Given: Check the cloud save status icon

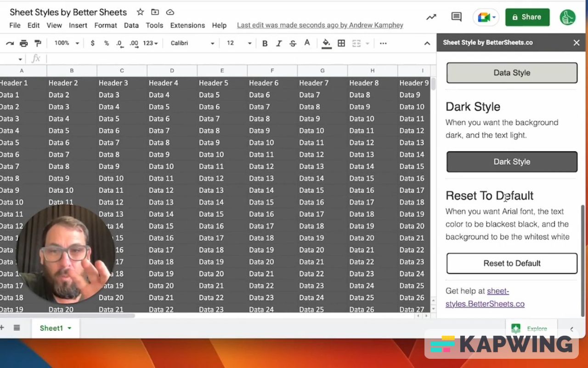Looking at the screenshot, I should [170, 12].
